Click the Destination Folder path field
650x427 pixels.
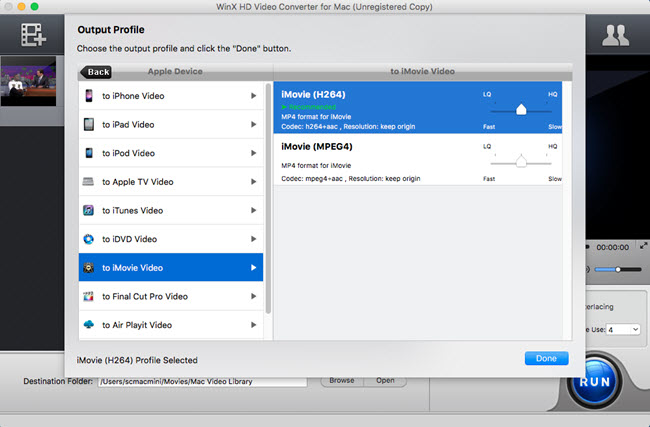pos(202,381)
